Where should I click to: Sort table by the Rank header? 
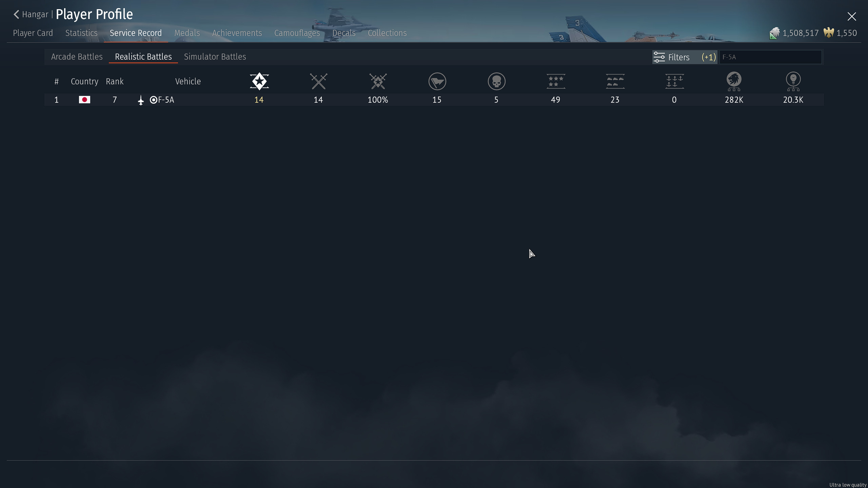[115, 82]
